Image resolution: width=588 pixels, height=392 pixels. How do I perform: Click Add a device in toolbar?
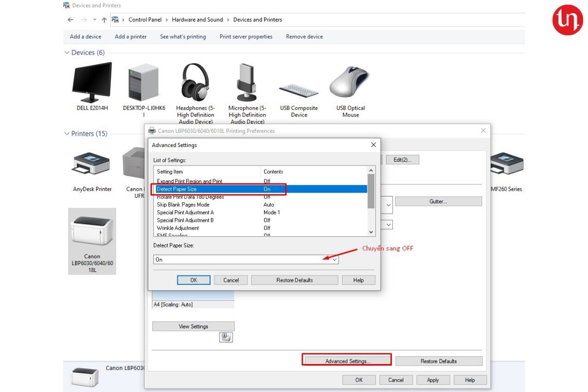86,37
